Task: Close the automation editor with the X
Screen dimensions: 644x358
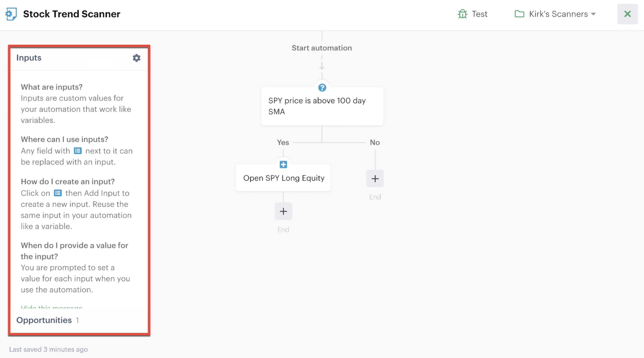Action: (x=627, y=14)
